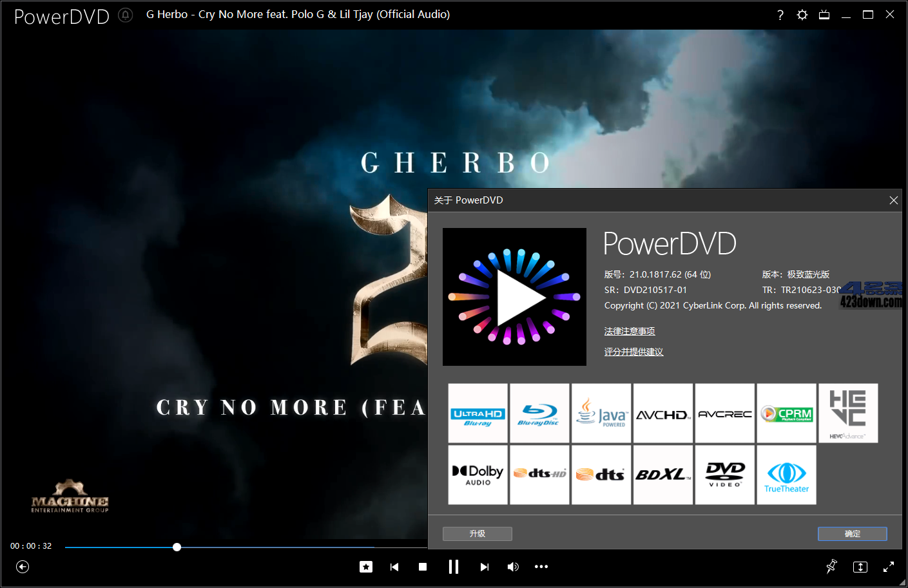
Task: Open PowerDVD settings gear
Action: (802, 15)
